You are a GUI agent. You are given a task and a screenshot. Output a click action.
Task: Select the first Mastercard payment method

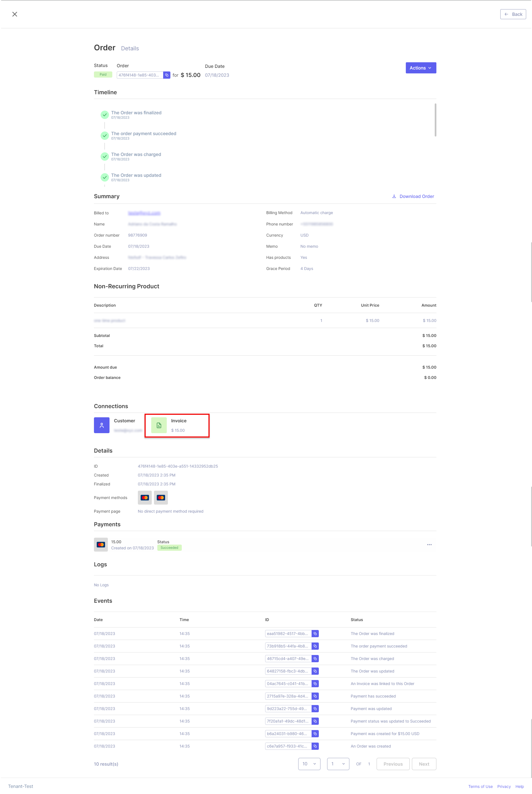[145, 498]
